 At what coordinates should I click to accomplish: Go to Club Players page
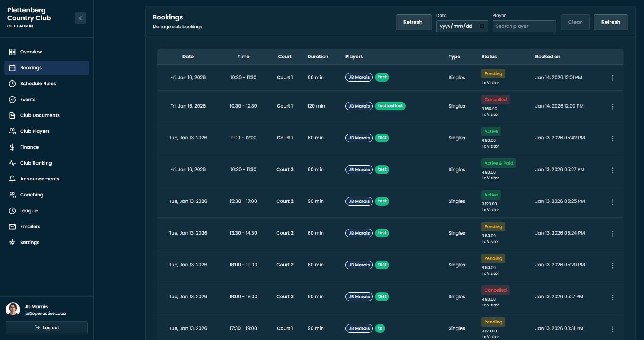pyautogui.click(x=35, y=131)
